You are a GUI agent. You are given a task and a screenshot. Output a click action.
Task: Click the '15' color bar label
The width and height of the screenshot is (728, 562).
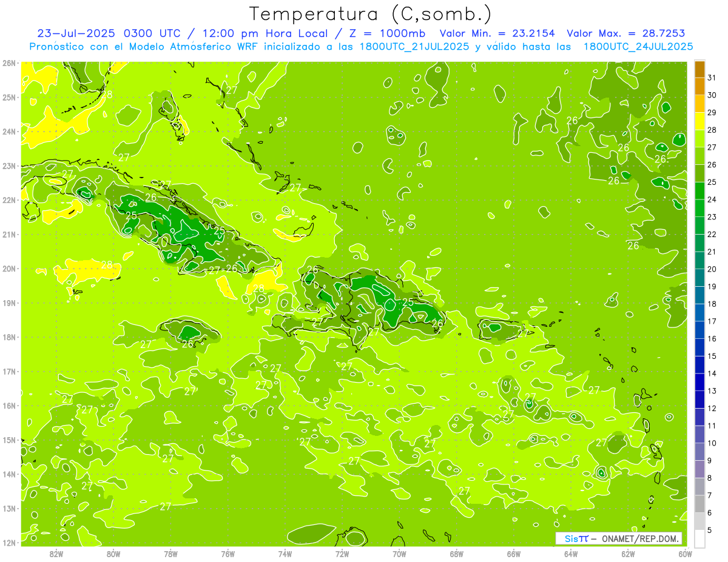(x=712, y=356)
